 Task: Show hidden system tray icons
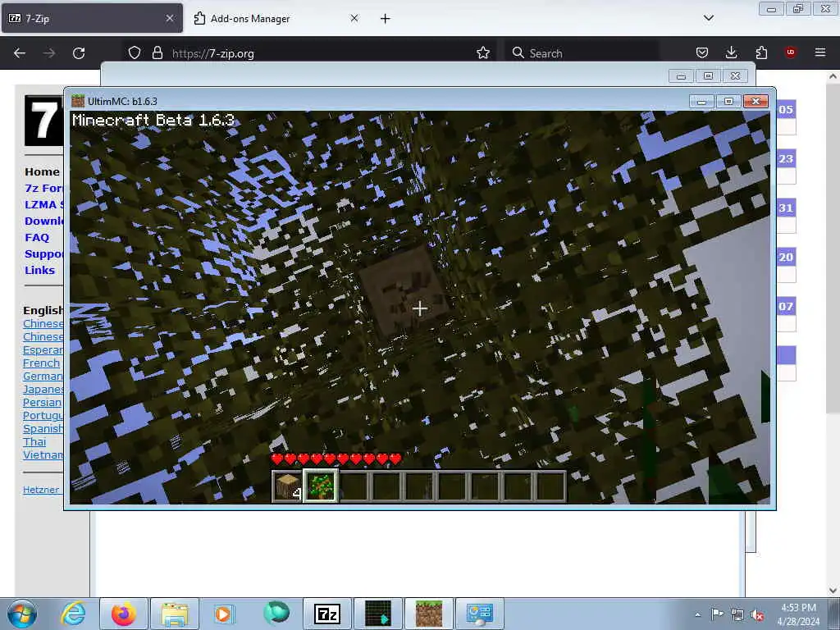click(x=697, y=614)
